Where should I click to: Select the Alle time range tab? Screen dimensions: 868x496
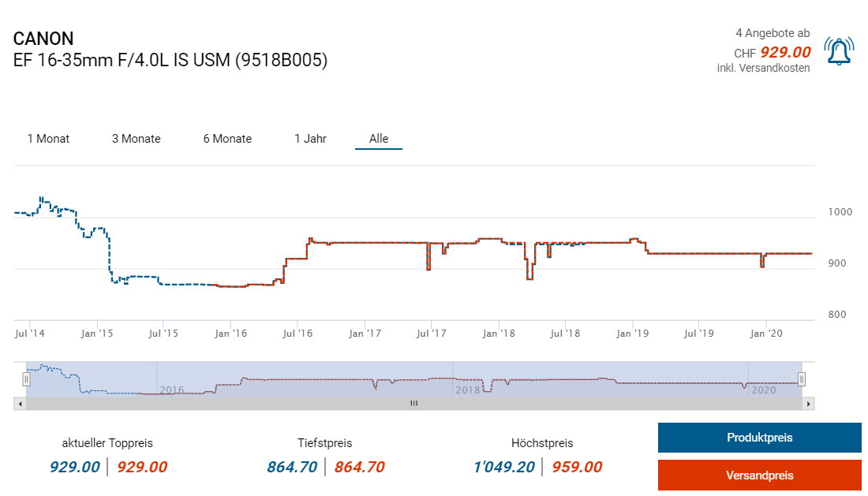pyautogui.click(x=379, y=139)
